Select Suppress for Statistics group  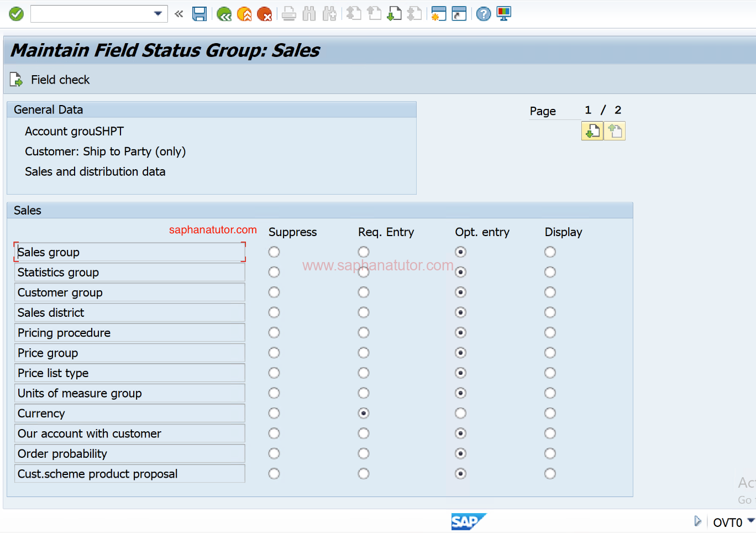point(274,272)
